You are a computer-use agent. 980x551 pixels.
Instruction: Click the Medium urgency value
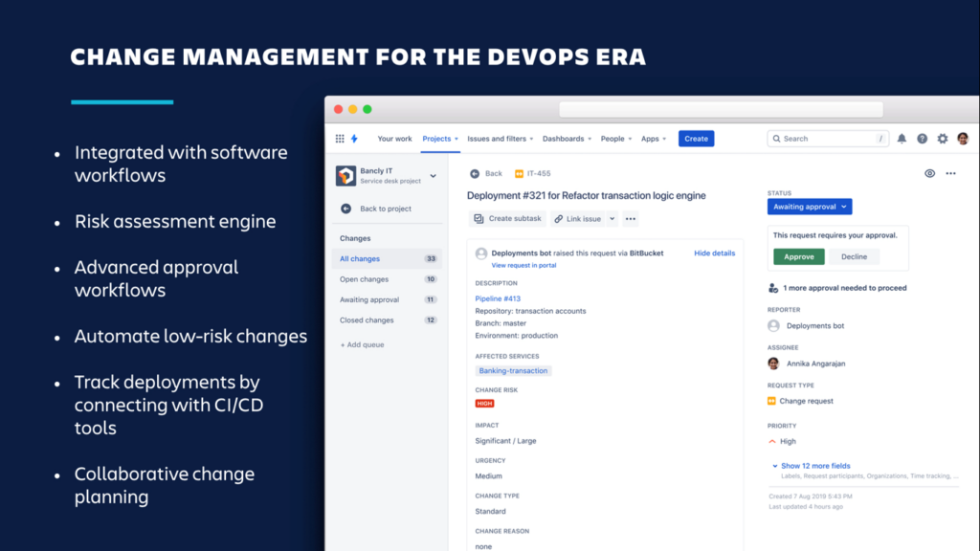coord(489,476)
